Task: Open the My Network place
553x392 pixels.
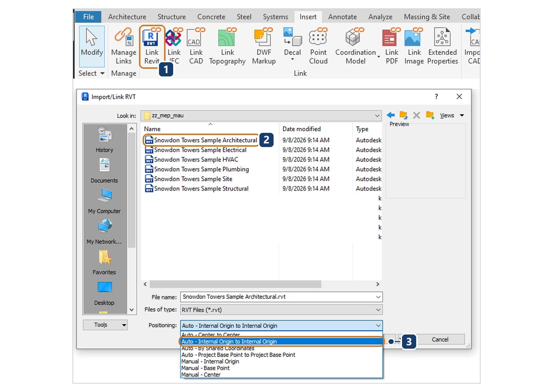Action: 104,231
